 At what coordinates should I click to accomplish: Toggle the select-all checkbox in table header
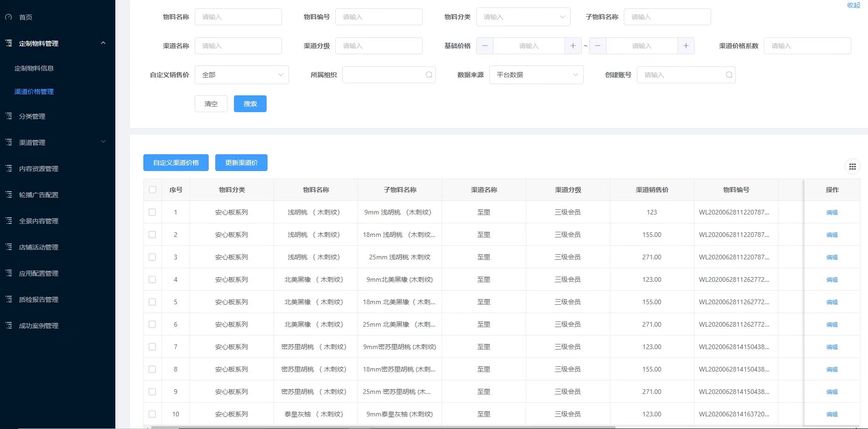point(153,190)
